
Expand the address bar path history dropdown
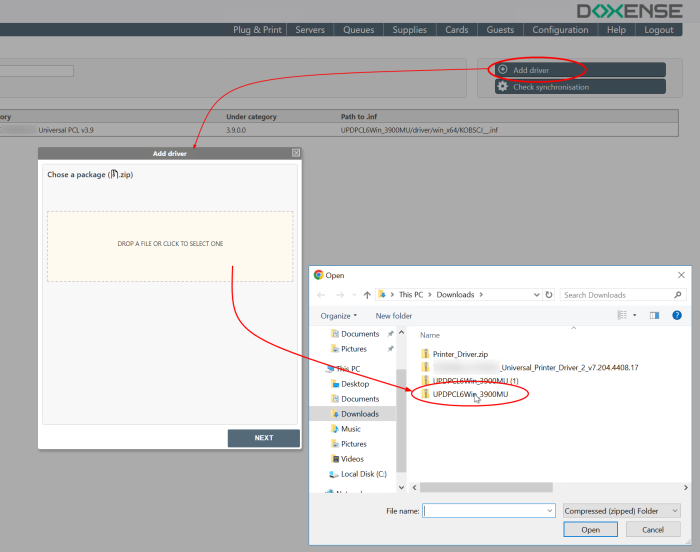[x=535, y=295]
